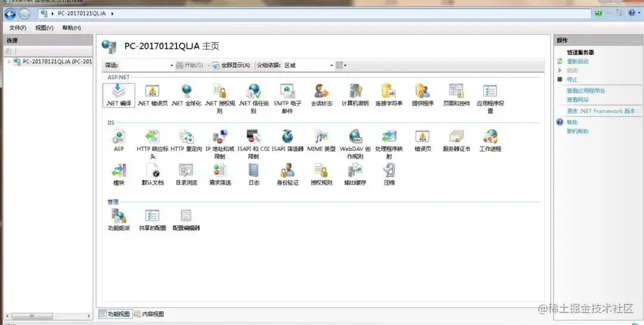The height and width of the screenshot is (325, 644).
Task: Click 停止 in actions pane
Action: coord(572,79)
